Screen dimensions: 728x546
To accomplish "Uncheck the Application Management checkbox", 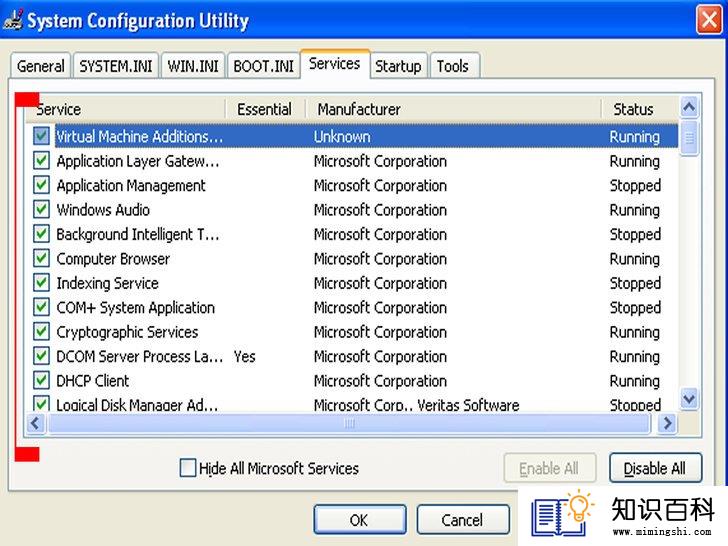I will [41, 185].
